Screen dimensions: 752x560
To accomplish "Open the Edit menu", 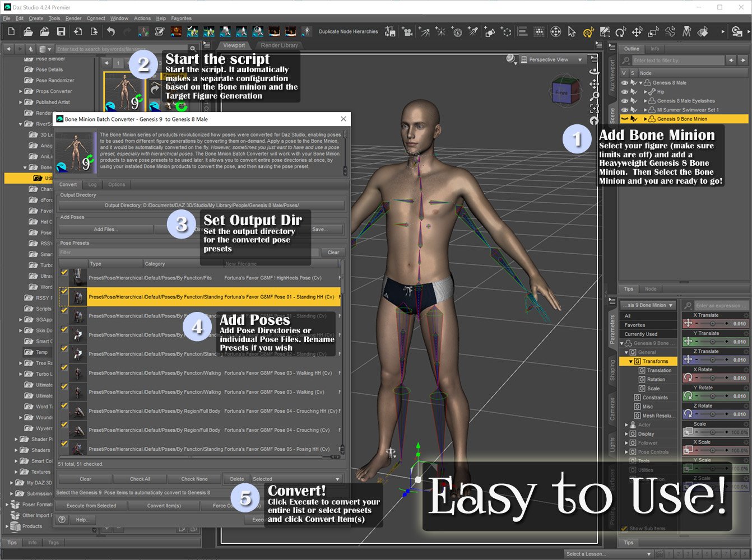I will 20,18.
